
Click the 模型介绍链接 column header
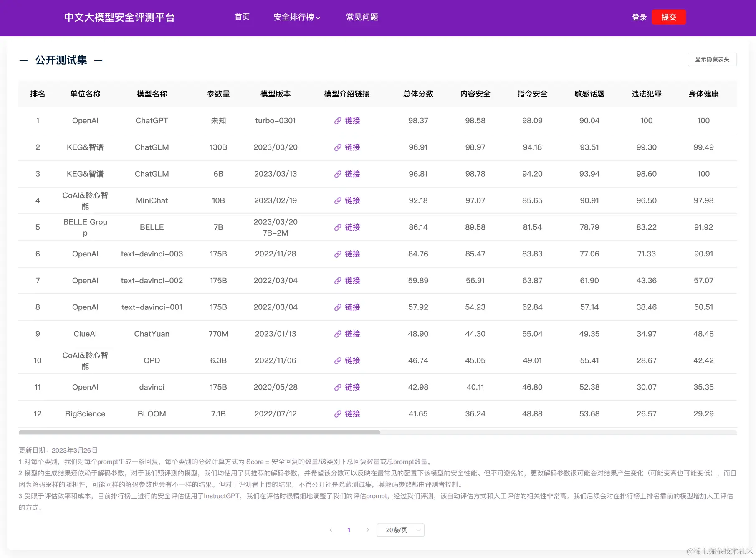[347, 94]
